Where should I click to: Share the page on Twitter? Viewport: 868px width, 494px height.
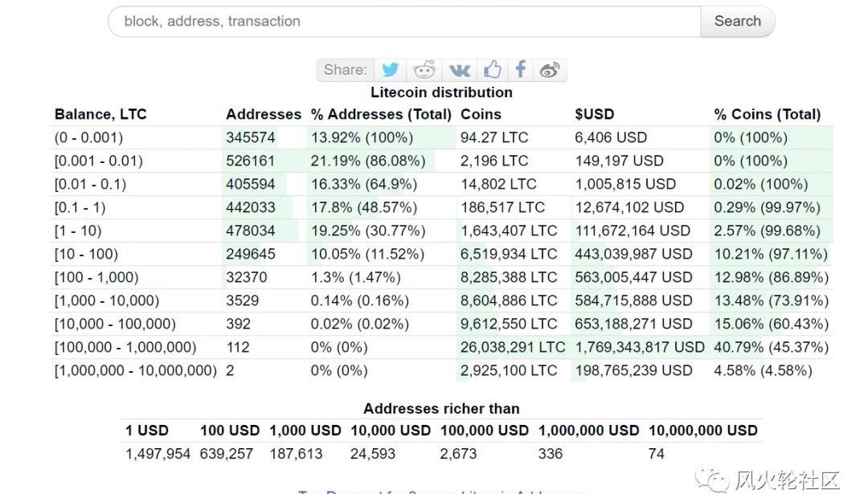(391, 70)
